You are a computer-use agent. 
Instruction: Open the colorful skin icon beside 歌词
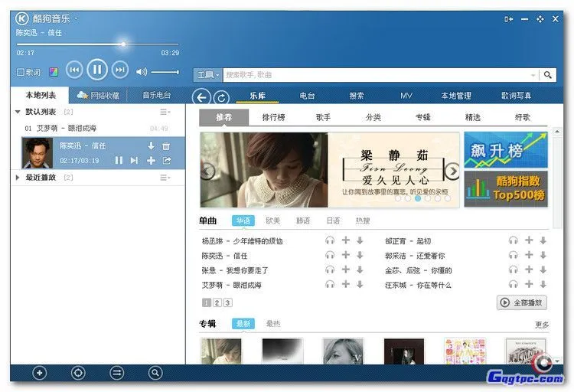54,72
